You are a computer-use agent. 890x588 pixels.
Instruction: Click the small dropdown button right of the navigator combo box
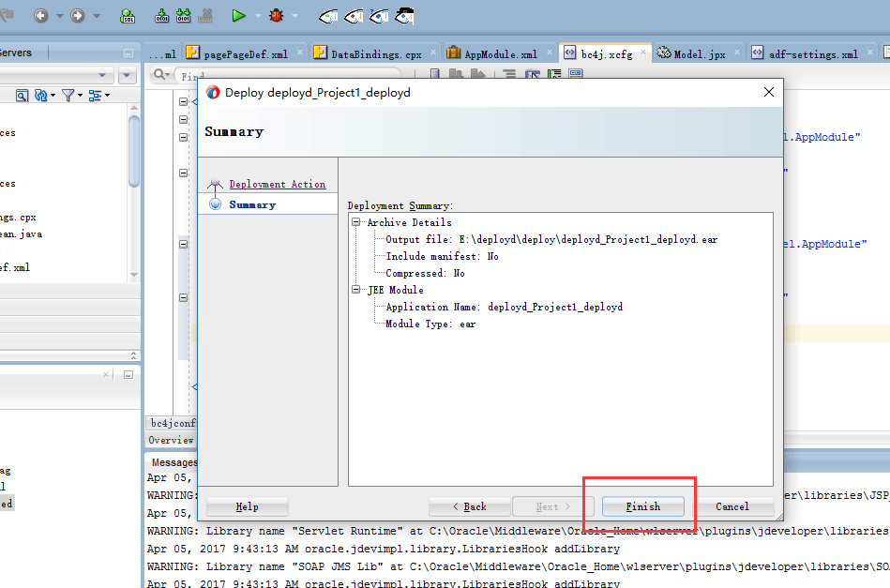click(x=128, y=74)
